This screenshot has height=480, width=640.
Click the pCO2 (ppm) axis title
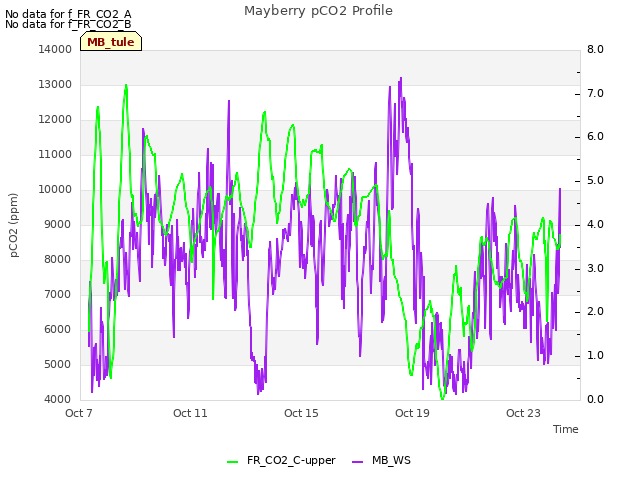click(14, 225)
